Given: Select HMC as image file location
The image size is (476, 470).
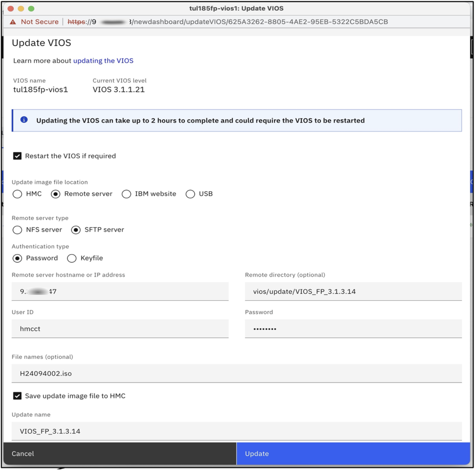Looking at the screenshot, I should tap(17, 194).
